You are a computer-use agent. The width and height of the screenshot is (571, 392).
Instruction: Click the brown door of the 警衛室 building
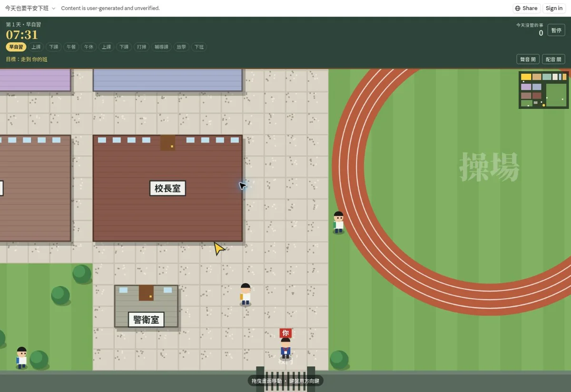click(146, 293)
